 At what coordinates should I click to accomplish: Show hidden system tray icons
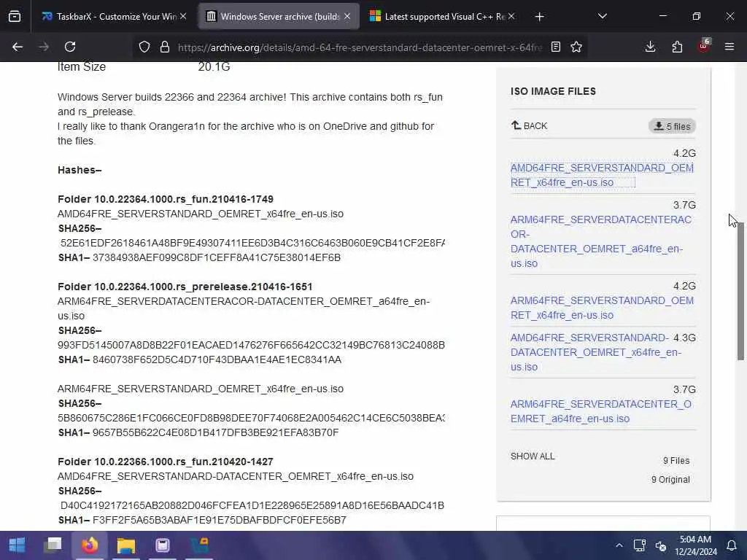(619, 545)
